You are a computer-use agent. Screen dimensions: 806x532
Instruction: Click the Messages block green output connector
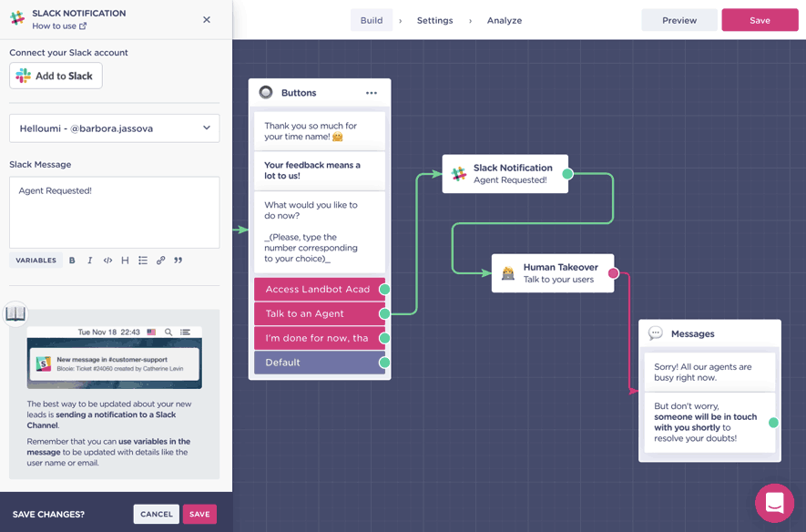pos(773,423)
